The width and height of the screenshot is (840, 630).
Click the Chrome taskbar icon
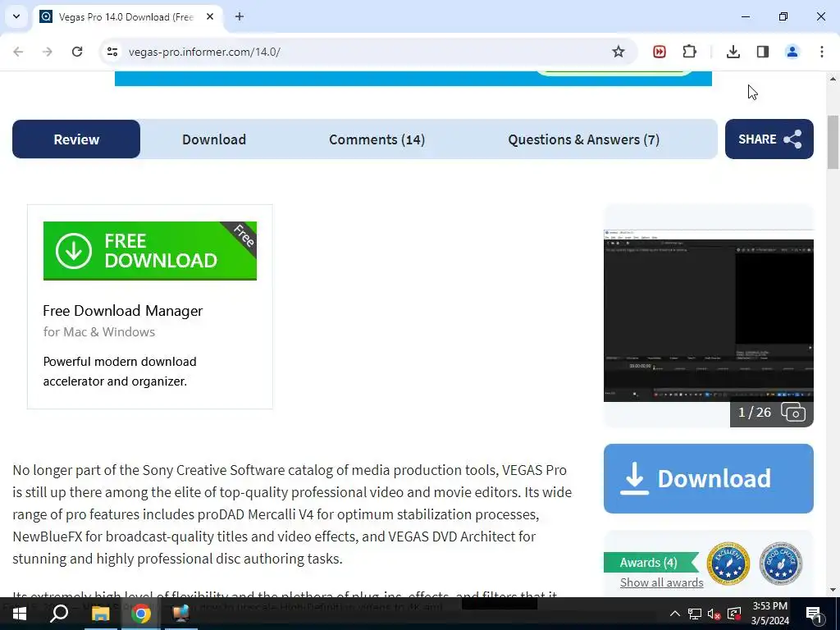pos(141,614)
